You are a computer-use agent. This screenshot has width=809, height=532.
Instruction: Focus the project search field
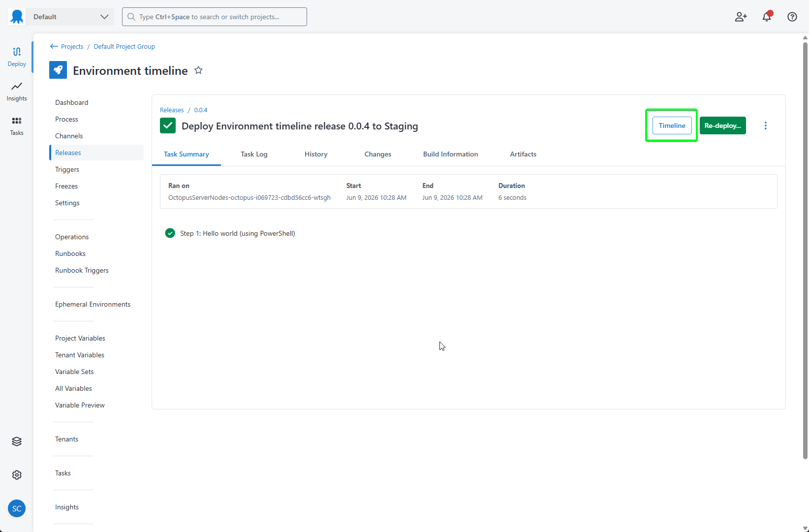coord(215,17)
